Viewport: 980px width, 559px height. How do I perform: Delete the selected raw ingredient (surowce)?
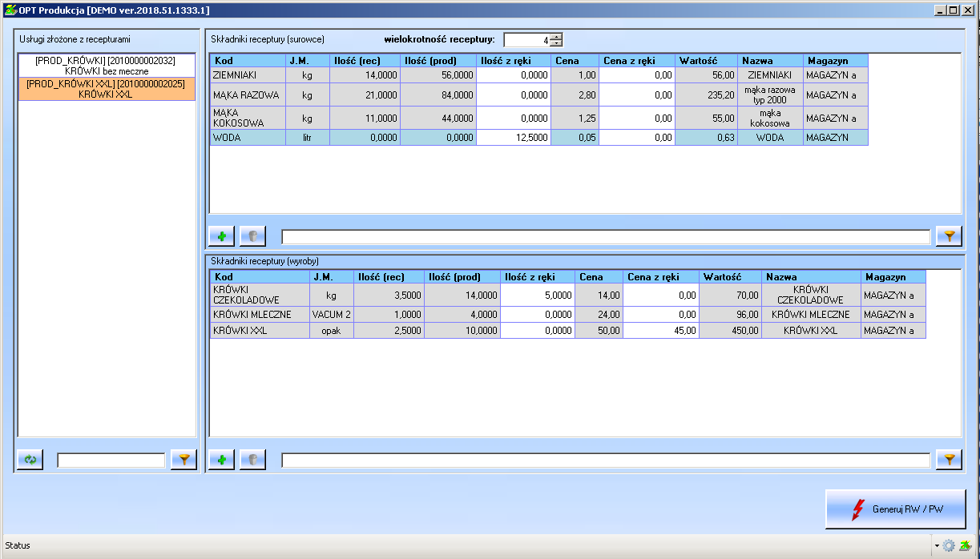[252, 236]
